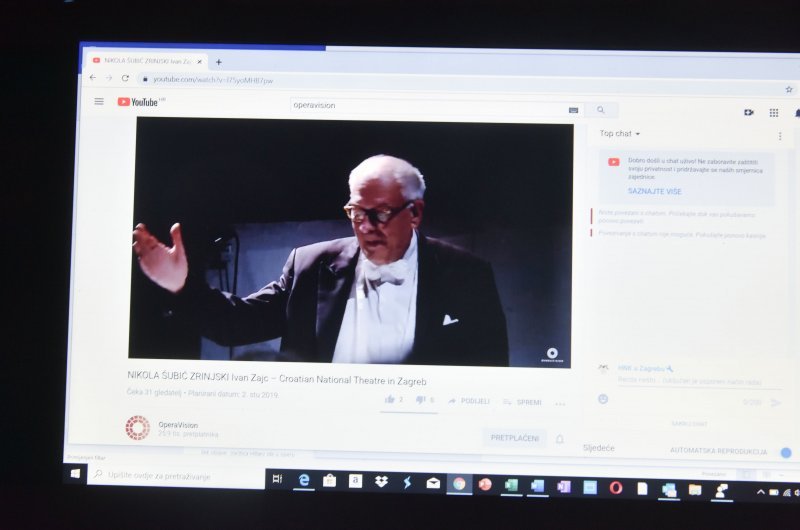
Task: Open the Windows Start menu
Action: [75, 474]
